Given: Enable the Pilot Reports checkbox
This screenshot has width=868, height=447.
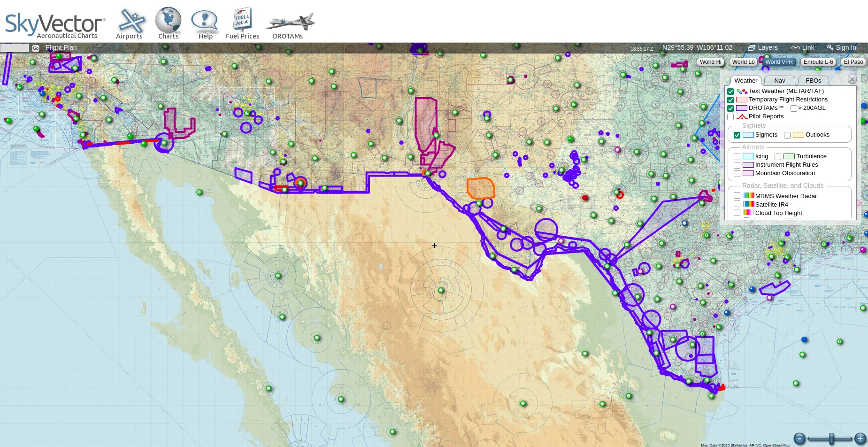Looking at the screenshot, I should 730,117.
